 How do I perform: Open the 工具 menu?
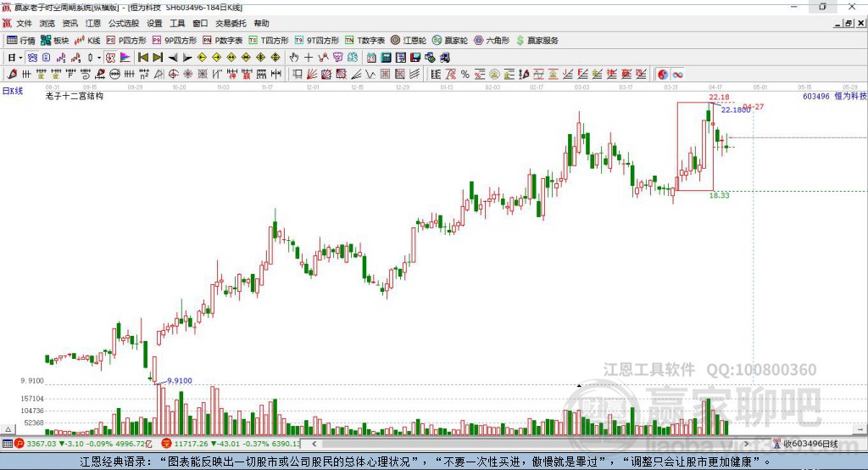[x=177, y=23]
